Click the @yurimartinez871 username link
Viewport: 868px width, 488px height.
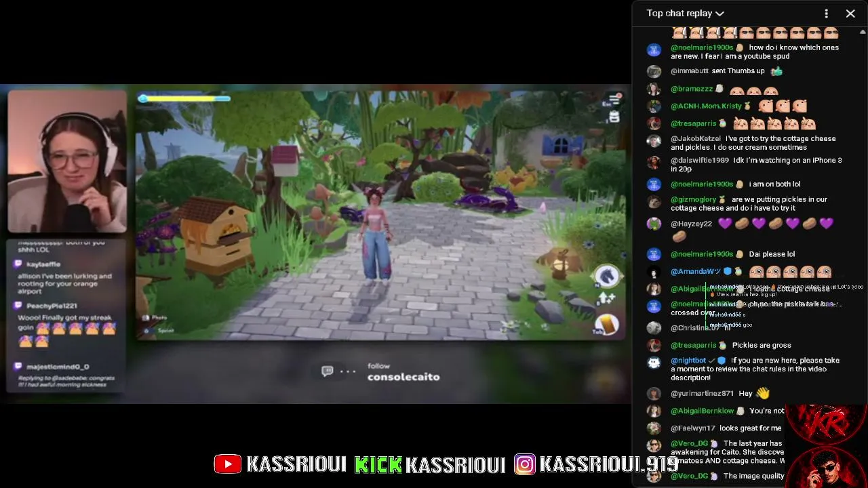pos(703,394)
